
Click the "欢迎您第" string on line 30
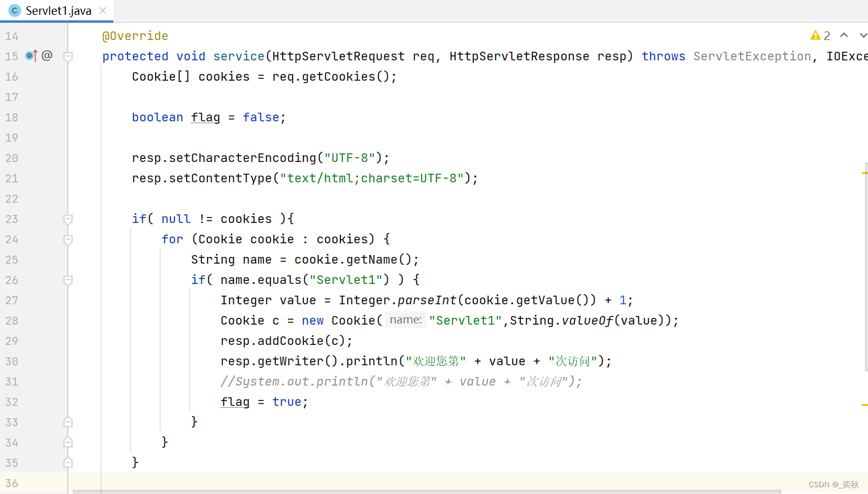pos(436,361)
